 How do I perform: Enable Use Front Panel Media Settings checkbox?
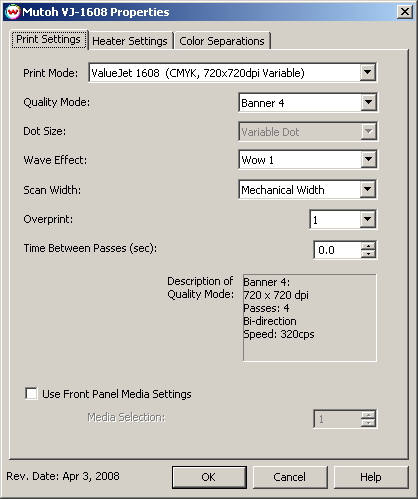(x=31, y=393)
